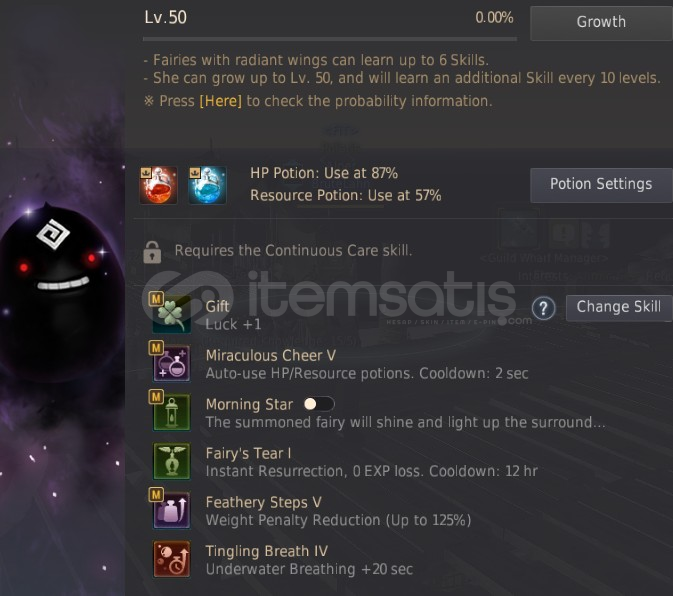This screenshot has width=673, height=596.
Task: Select the Fairy's Tear I skill icon
Action: pyautogui.click(x=172, y=461)
